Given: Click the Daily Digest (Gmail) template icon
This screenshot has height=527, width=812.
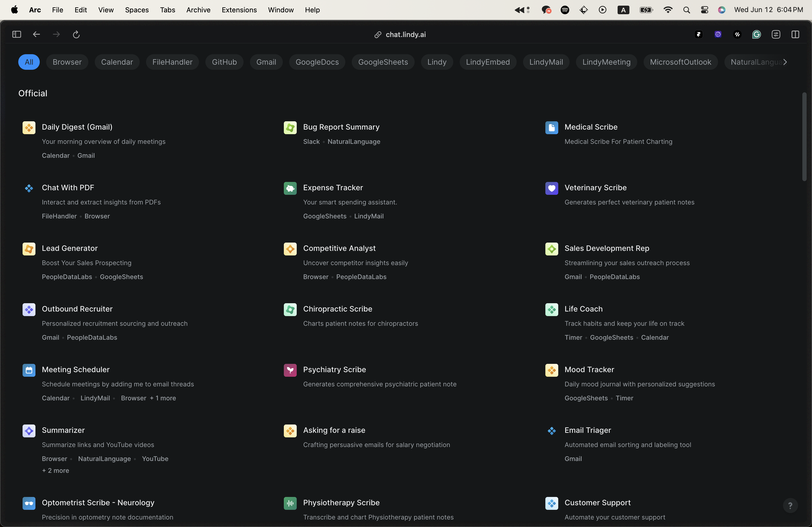Looking at the screenshot, I should [x=29, y=128].
